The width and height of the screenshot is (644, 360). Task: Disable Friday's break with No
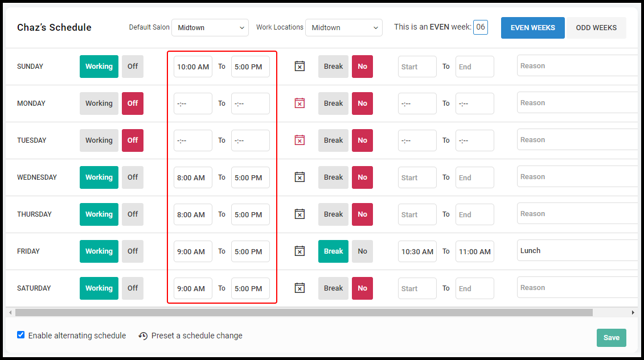tap(362, 251)
